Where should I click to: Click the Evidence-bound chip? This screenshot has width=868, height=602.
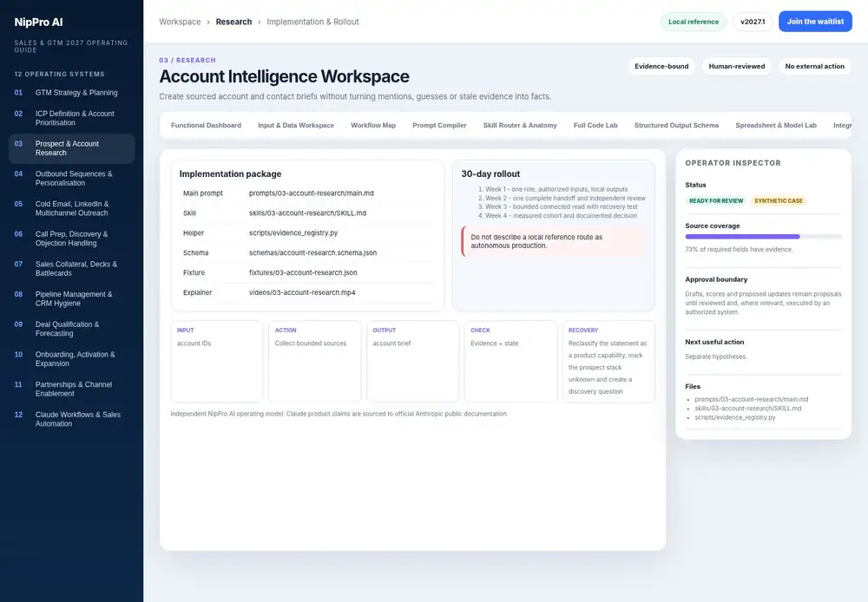[x=661, y=67]
